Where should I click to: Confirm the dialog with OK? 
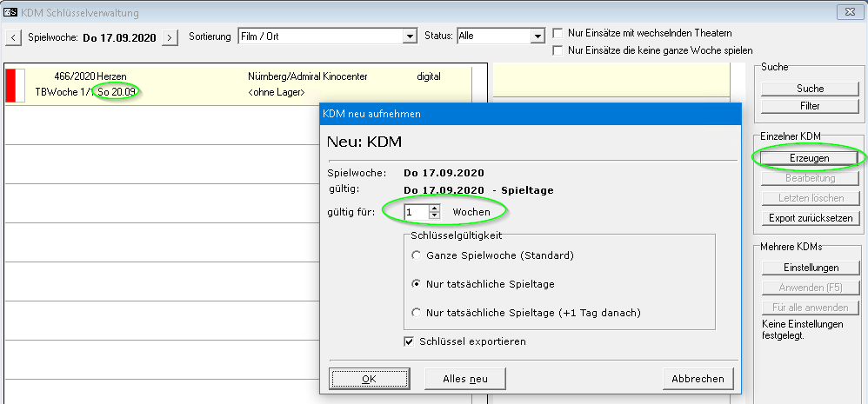pos(369,379)
